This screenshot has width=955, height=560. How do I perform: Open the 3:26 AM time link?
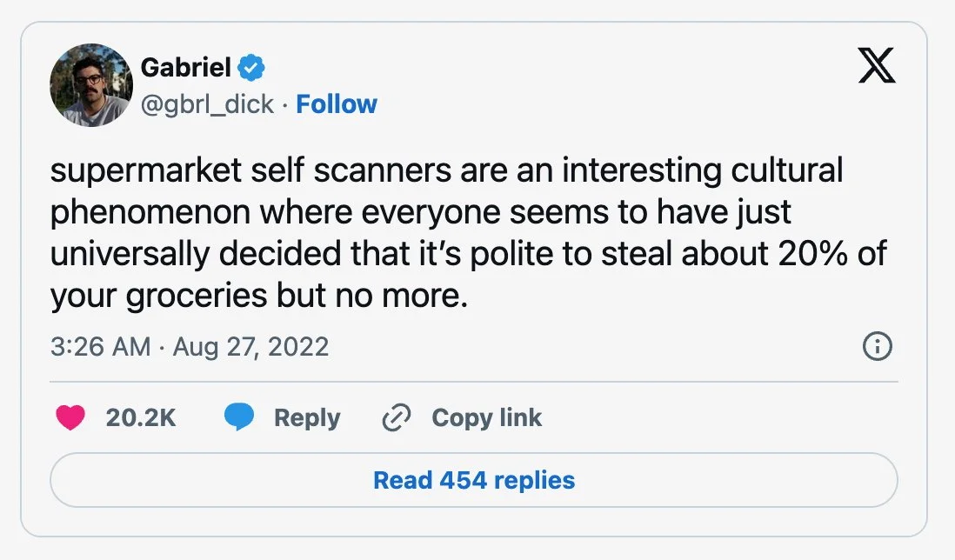pos(101,347)
